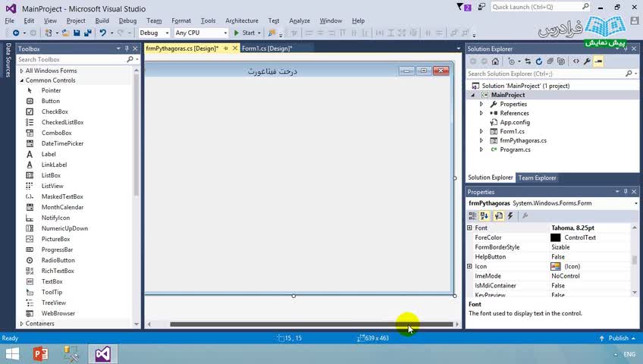Click the Sync with Active Document icon

[x=528, y=61]
